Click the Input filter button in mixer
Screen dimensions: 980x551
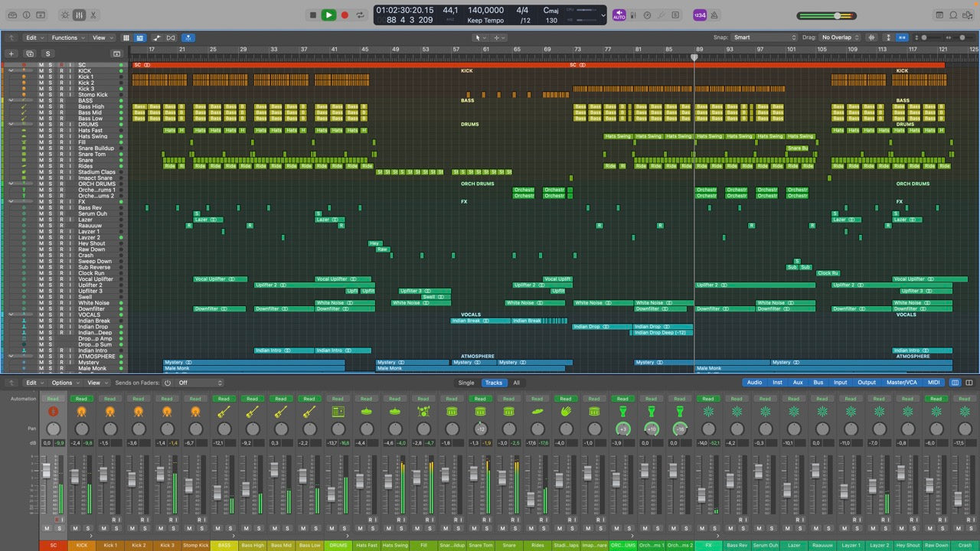click(841, 383)
